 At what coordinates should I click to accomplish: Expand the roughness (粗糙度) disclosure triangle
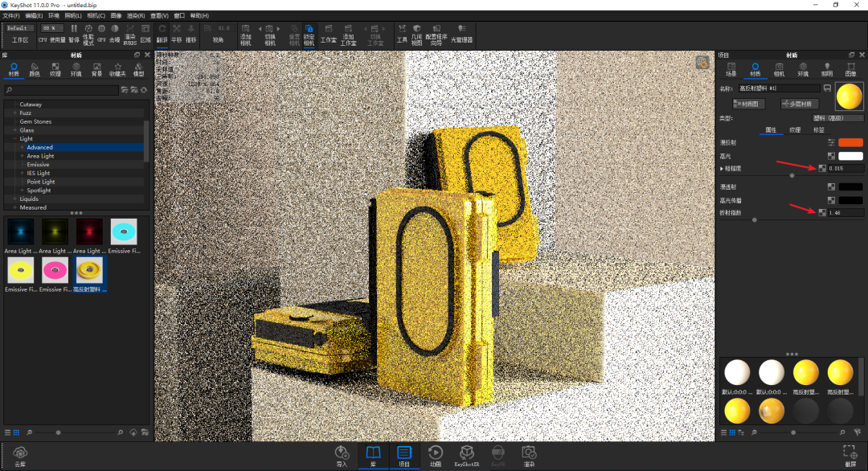coord(722,169)
